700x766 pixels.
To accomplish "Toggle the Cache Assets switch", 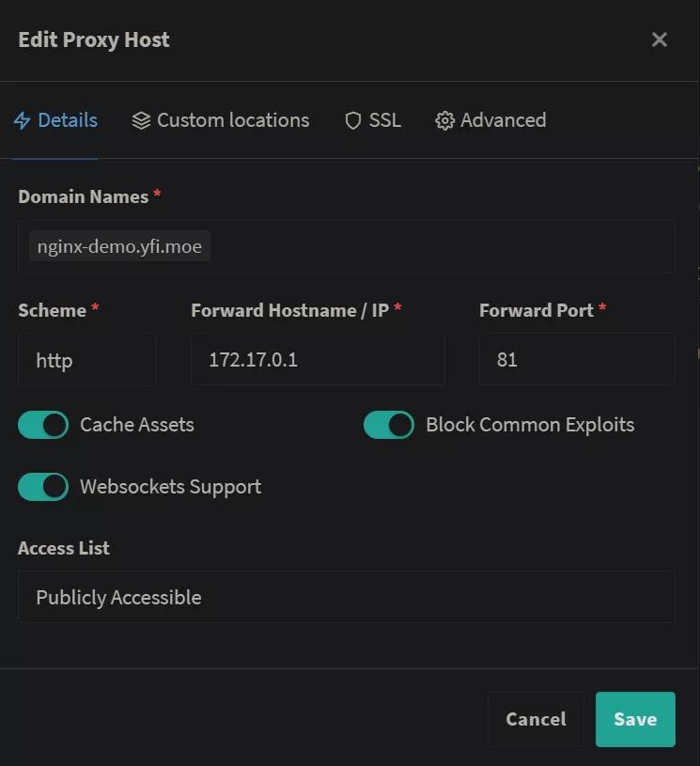I will pyautogui.click(x=43, y=425).
